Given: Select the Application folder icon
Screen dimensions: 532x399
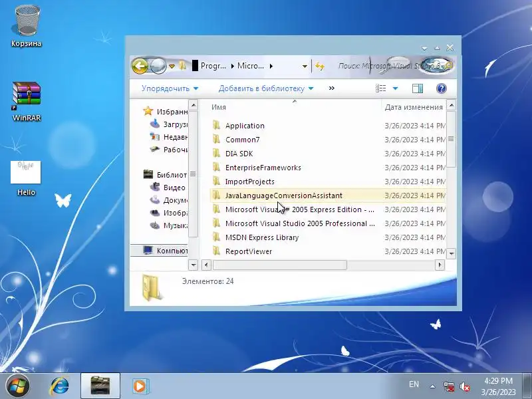Looking at the screenshot, I should pos(217,126).
